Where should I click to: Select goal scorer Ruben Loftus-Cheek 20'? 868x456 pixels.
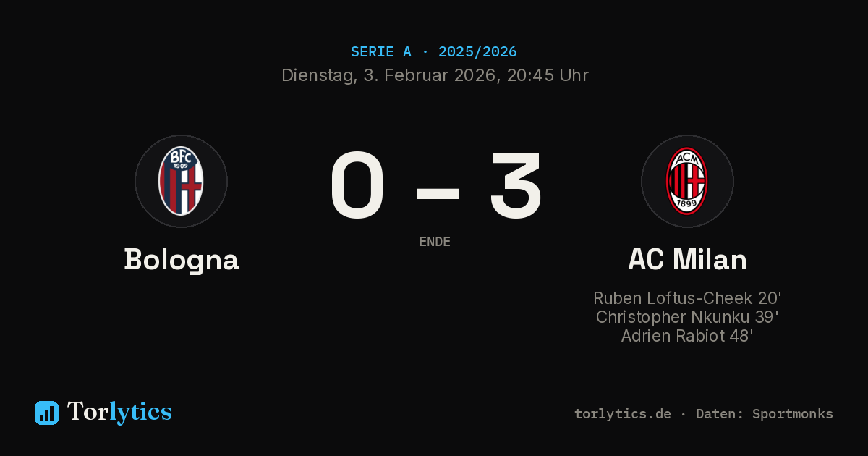pos(687,298)
